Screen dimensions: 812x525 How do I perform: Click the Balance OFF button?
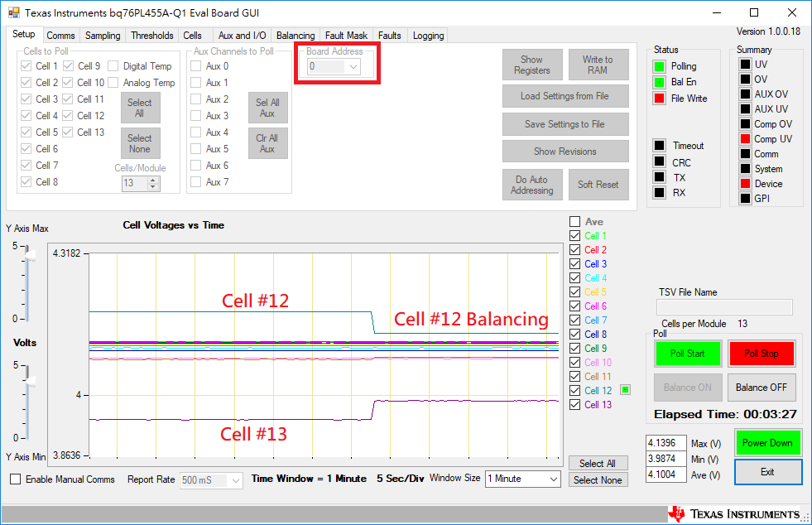[762, 388]
